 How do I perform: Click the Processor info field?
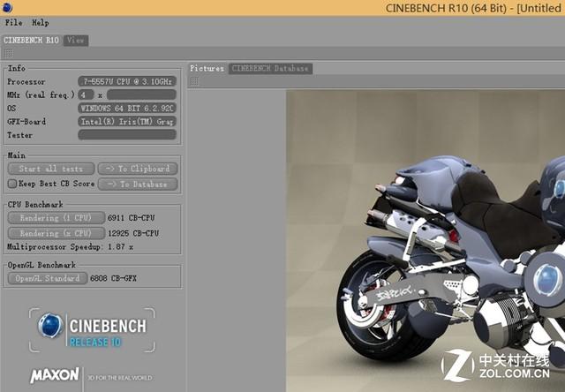[127, 81]
